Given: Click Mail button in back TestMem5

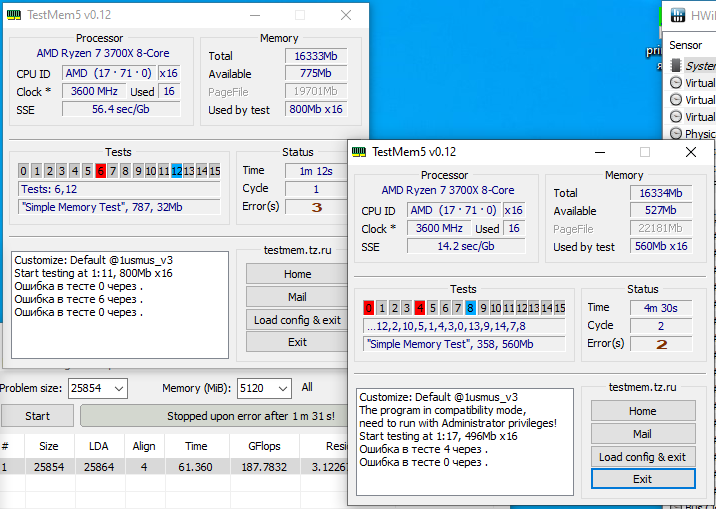Looking at the screenshot, I should [x=297, y=297].
